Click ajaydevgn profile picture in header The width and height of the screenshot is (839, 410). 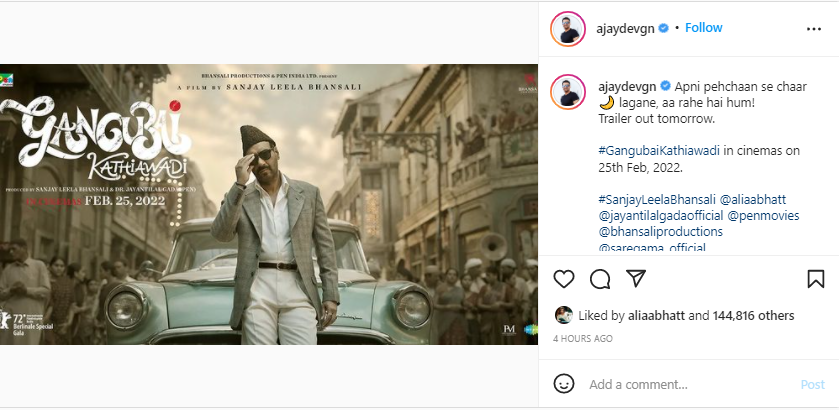[567, 29]
